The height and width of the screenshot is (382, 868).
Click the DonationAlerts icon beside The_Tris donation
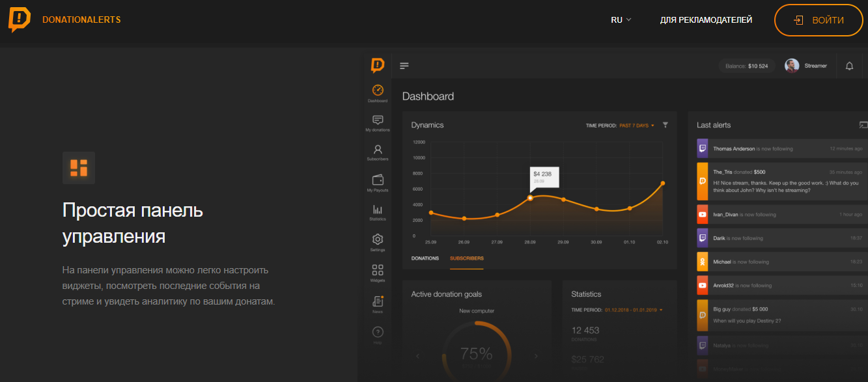click(703, 182)
